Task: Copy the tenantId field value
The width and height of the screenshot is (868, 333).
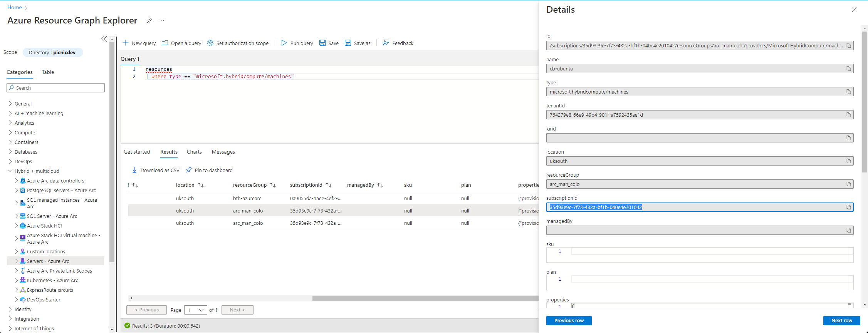Action: 849,115
